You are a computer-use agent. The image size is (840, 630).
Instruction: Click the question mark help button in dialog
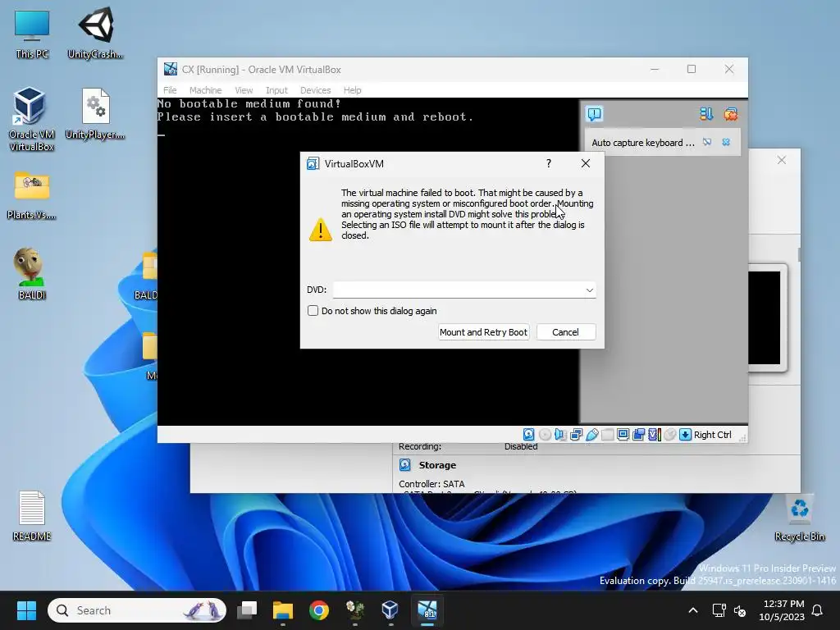point(549,163)
